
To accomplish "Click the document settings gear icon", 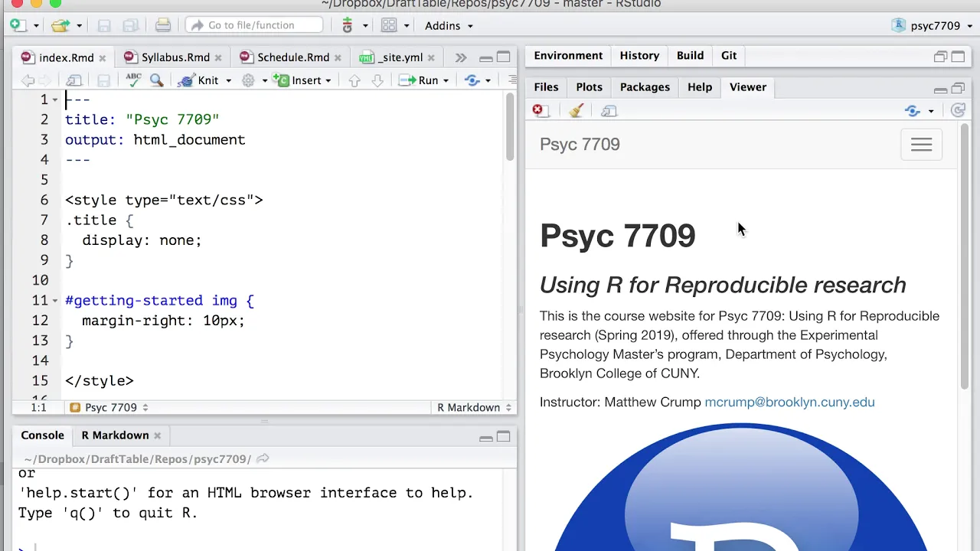I will tap(248, 80).
